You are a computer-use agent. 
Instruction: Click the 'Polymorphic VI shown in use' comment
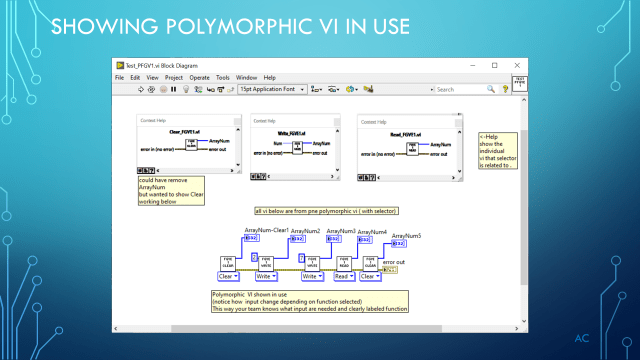(310, 302)
